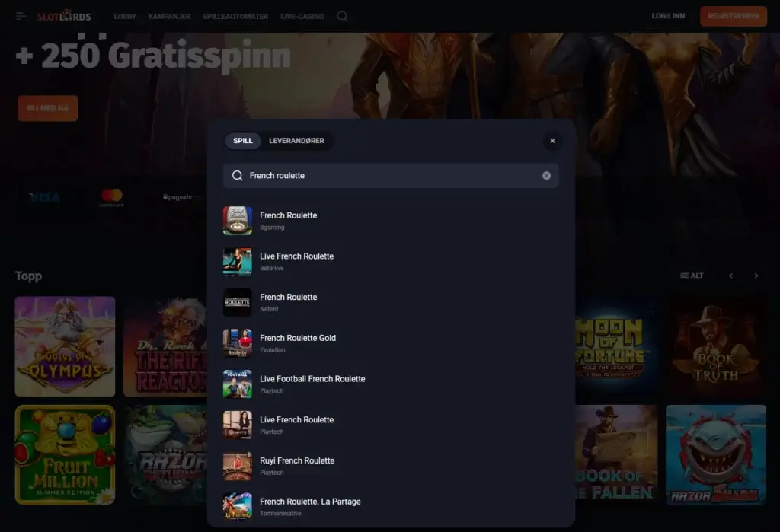Open KAMPANJER in the top navigation
This screenshot has width=780, height=532.
[169, 17]
